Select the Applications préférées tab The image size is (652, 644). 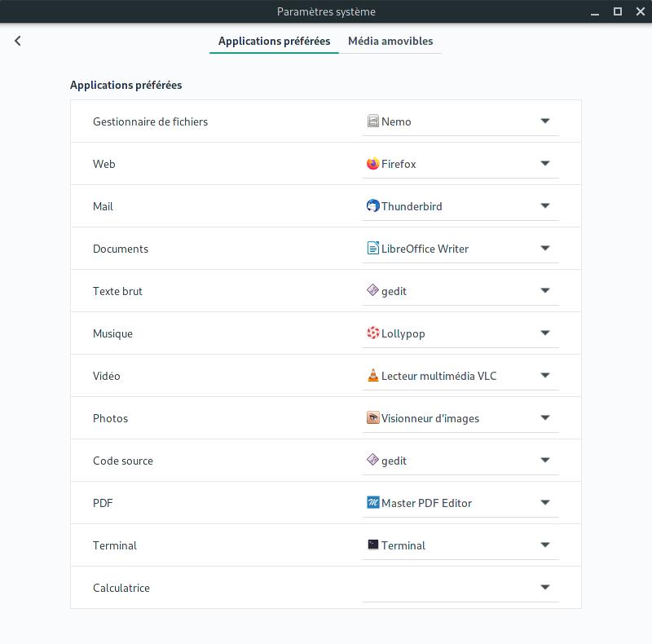274,42
